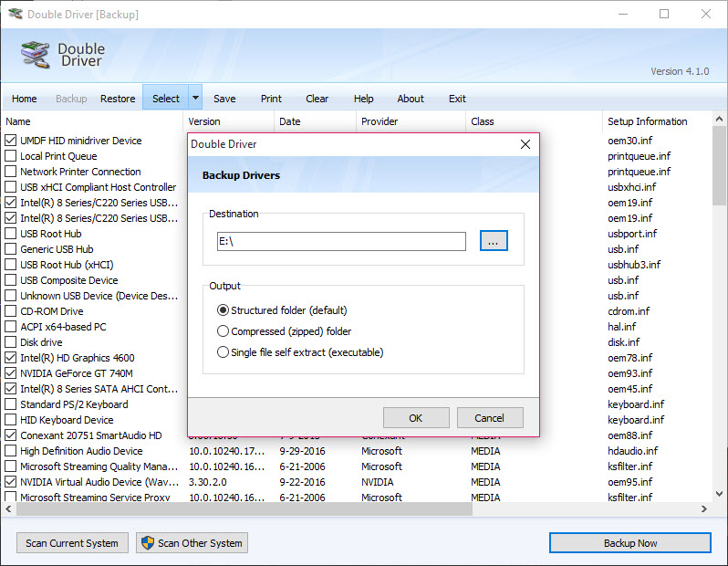Click the Select menu item
The image size is (728, 566).
(x=166, y=99)
